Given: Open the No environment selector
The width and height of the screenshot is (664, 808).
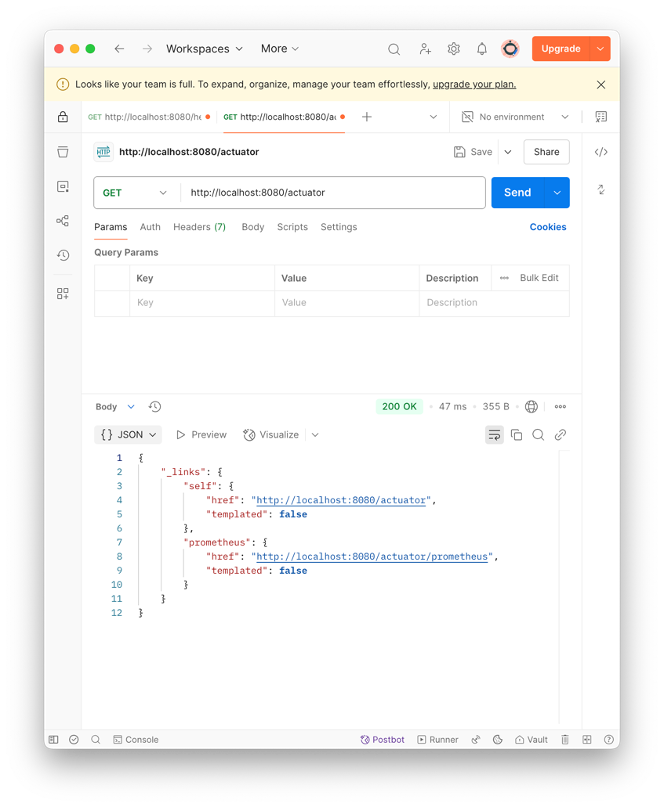Looking at the screenshot, I should click(x=511, y=117).
